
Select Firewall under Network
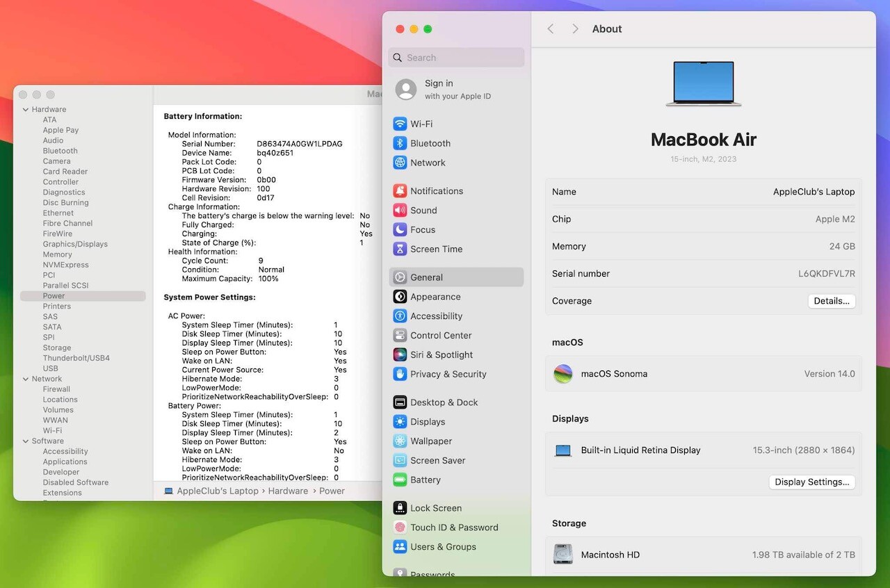pos(56,389)
